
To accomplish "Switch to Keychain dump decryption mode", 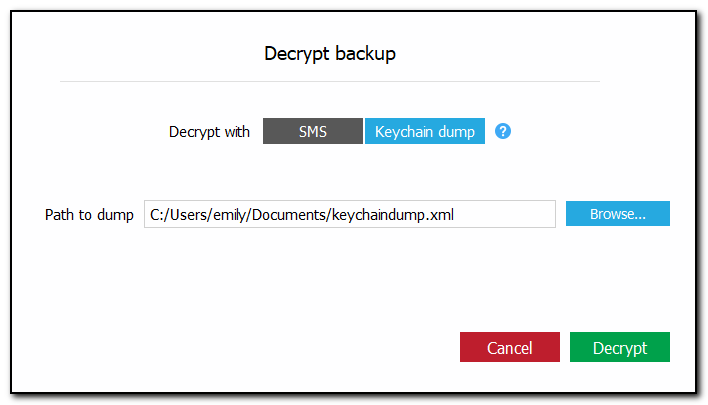I will [x=424, y=131].
